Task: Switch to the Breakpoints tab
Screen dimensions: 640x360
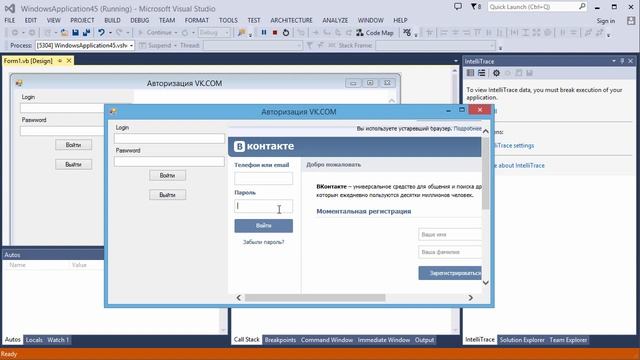Action: pos(280,340)
